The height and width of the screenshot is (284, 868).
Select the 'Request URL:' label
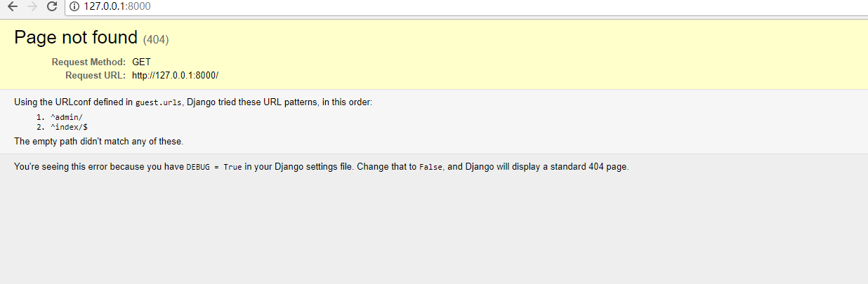(x=96, y=75)
